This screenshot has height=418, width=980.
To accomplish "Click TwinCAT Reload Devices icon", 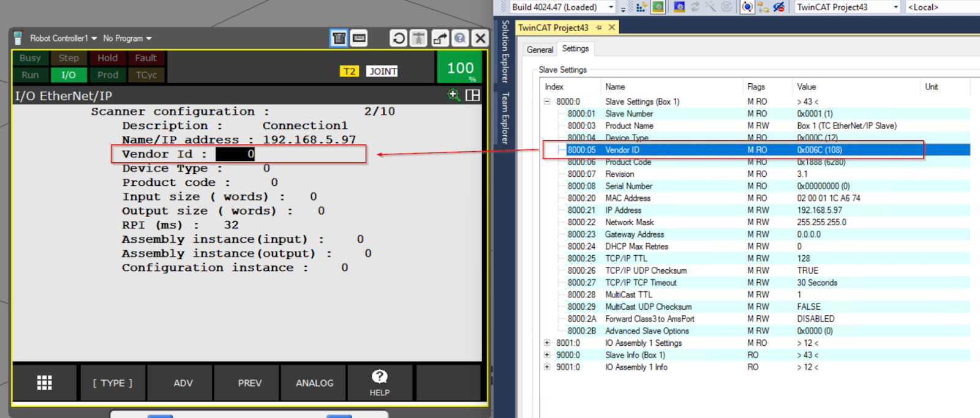I will coord(695,7).
